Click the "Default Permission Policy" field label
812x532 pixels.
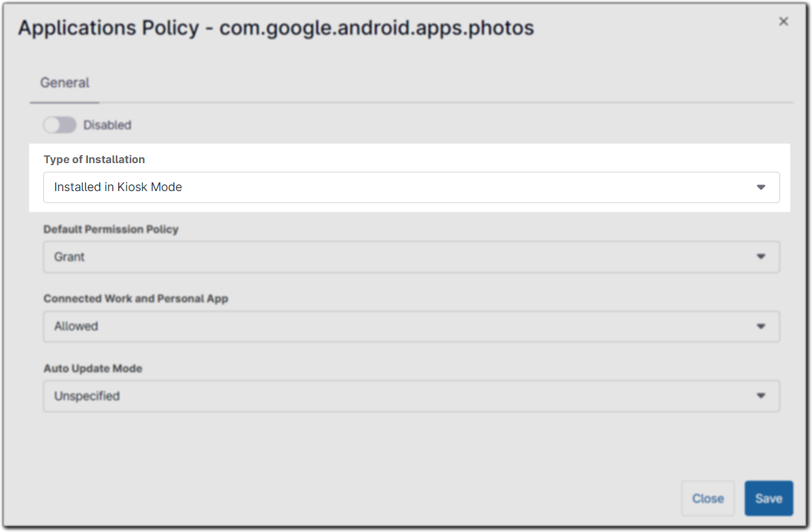coord(111,229)
